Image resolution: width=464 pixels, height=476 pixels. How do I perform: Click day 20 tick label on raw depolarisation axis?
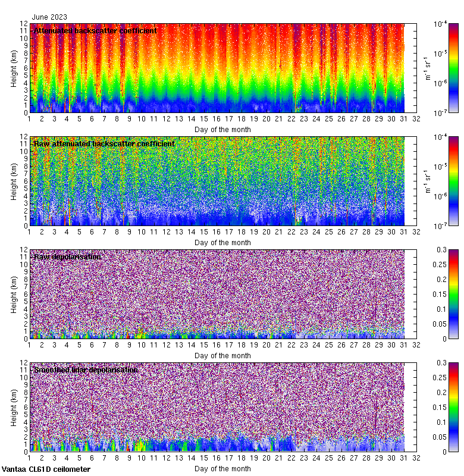point(267,345)
